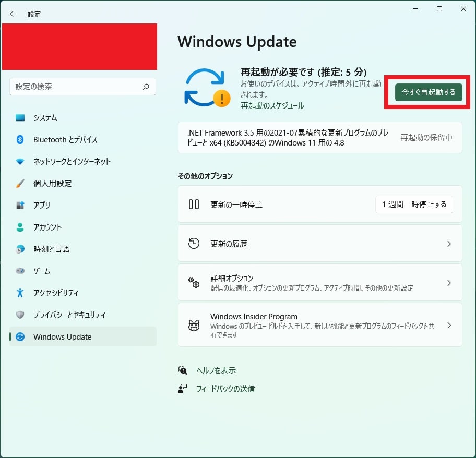This screenshot has height=458, width=476.
Task: Go to ネットワークとインターネット settings
Action: pyautogui.click(x=83, y=161)
